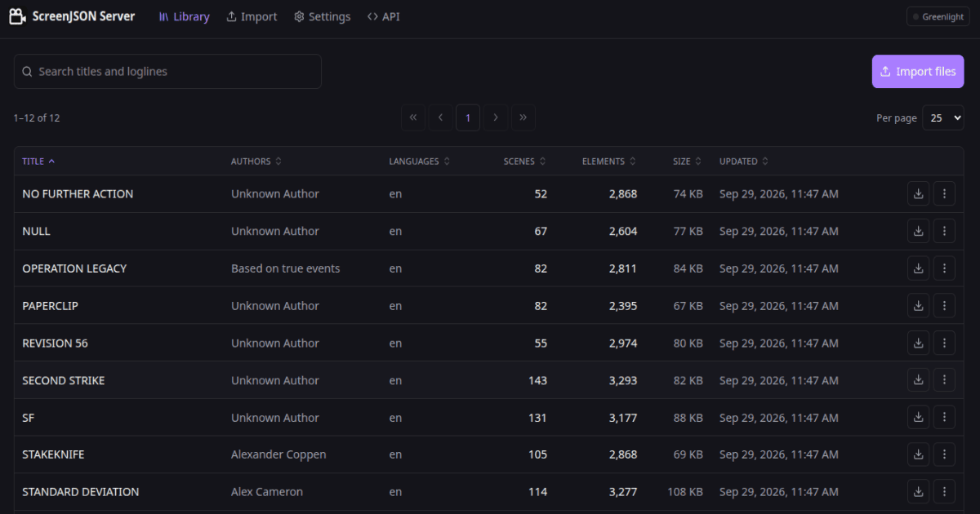This screenshot has height=514, width=980.
Task: Focus the search titles and loglines field
Action: click(x=167, y=72)
